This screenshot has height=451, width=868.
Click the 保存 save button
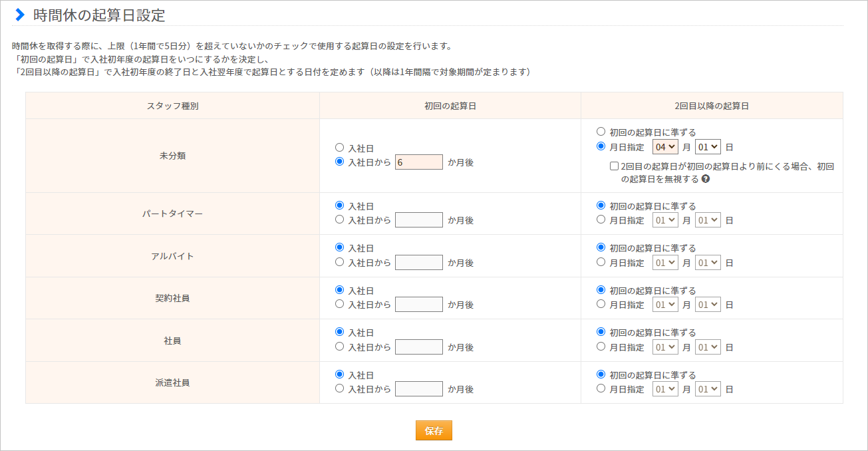(434, 430)
